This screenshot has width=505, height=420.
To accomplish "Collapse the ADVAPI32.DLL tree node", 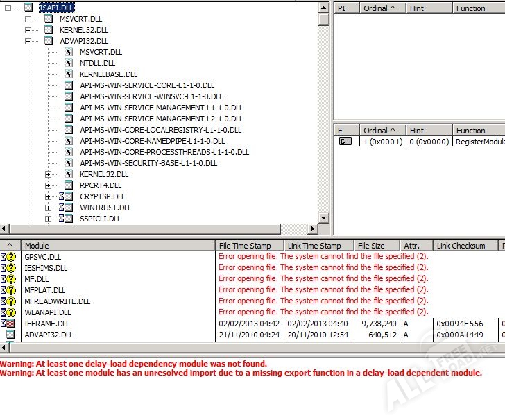I will point(28,41).
